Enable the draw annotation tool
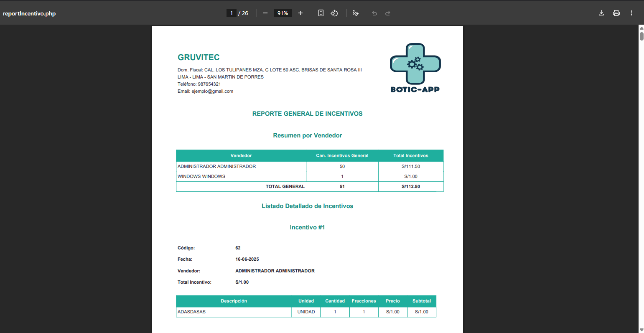Viewport: 644px width, 333px height. [x=355, y=13]
